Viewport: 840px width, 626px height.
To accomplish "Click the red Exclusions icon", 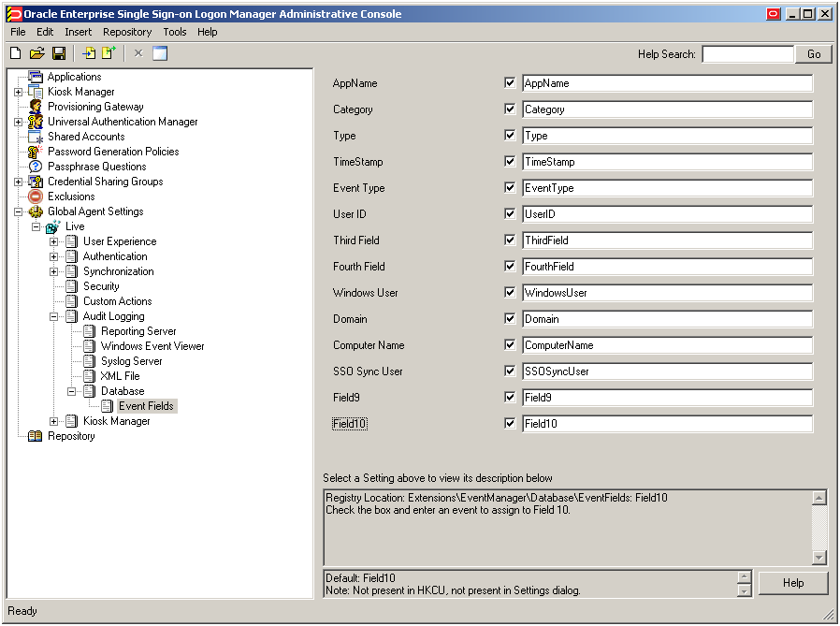I will (x=36, y=197).
